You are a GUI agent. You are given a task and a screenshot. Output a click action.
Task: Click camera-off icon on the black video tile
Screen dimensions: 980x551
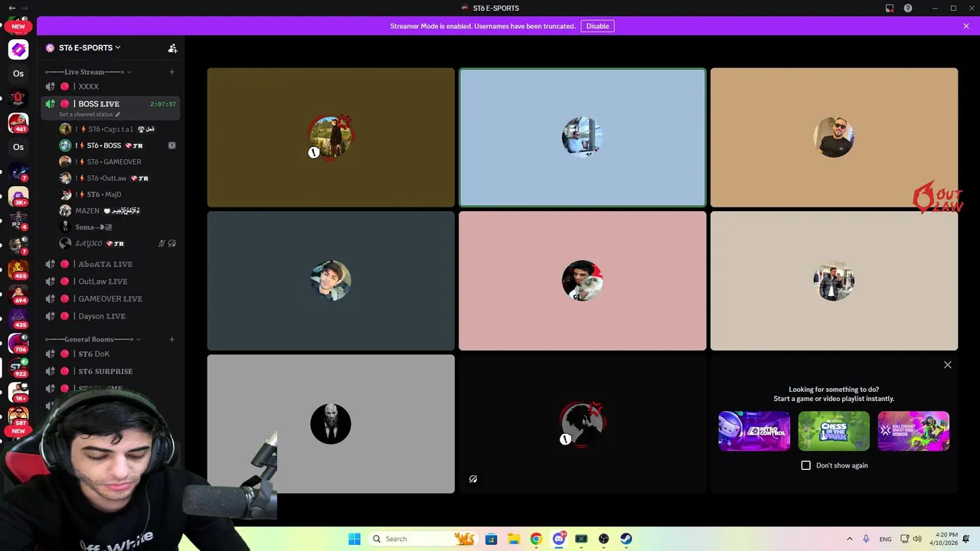pyautogui.click(x=473, y=479)
